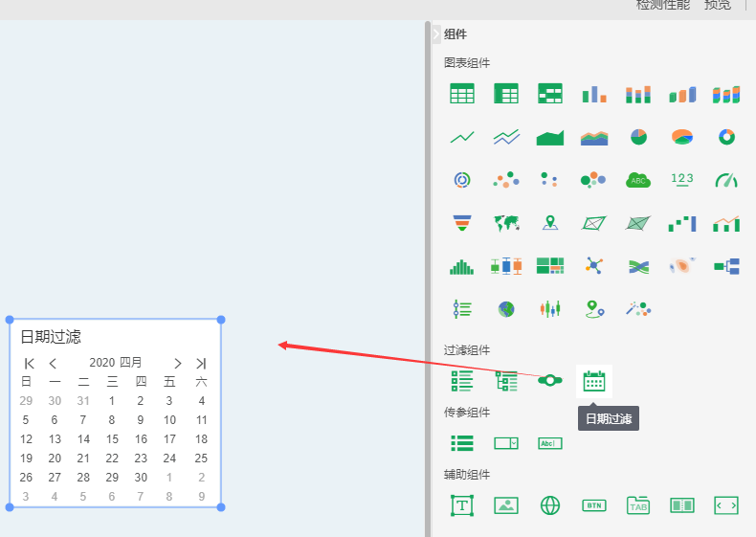Click the funnel chart component icon
Image resolution: width=756 pixels, height=537 pixels.
462,223
